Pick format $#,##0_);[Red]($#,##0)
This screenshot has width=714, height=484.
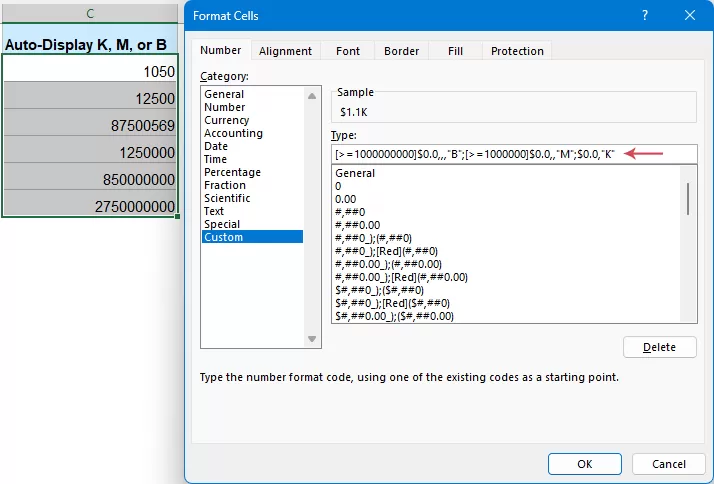pyautogui.click(x=506, y=303)
